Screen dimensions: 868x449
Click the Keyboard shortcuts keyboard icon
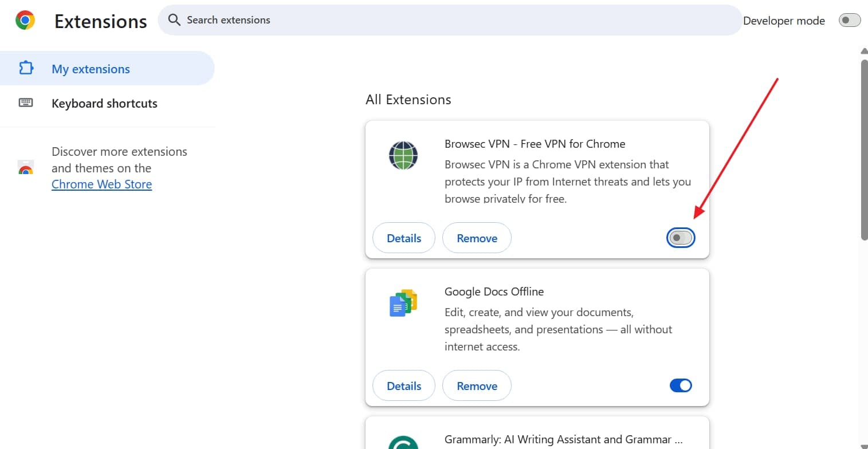click(x=26, y=103)
